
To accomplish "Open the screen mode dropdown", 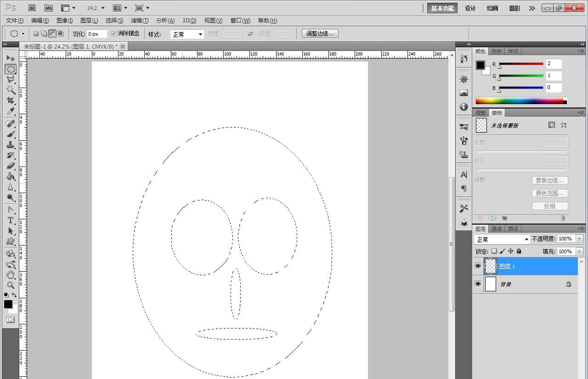I will pos(142,8).
